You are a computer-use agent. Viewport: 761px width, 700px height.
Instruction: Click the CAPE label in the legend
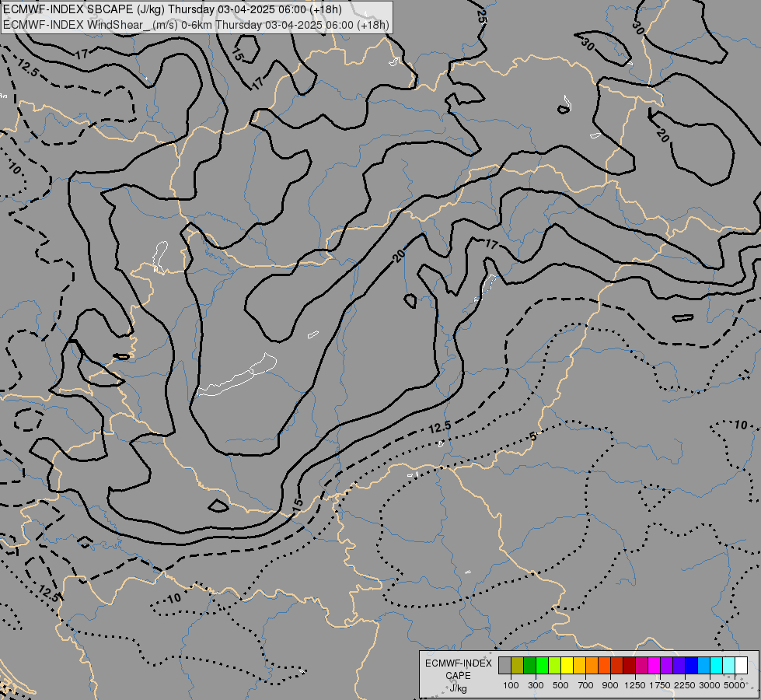point(458,676)
